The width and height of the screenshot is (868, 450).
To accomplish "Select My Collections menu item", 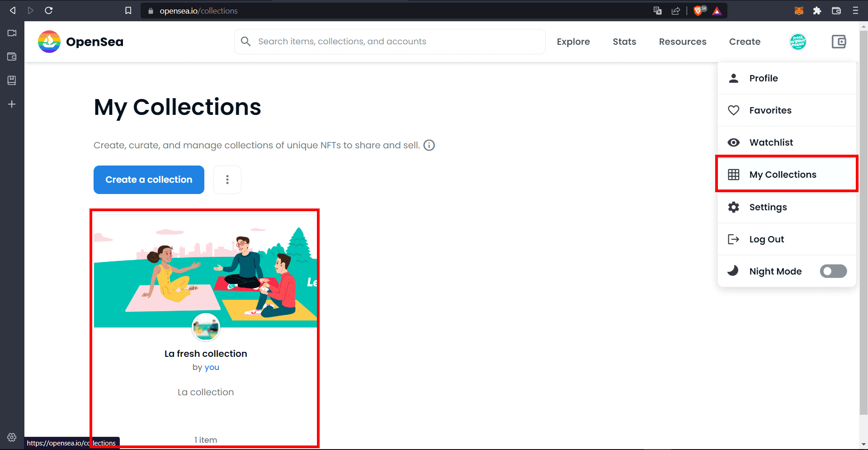I will (x=787, y=175).
